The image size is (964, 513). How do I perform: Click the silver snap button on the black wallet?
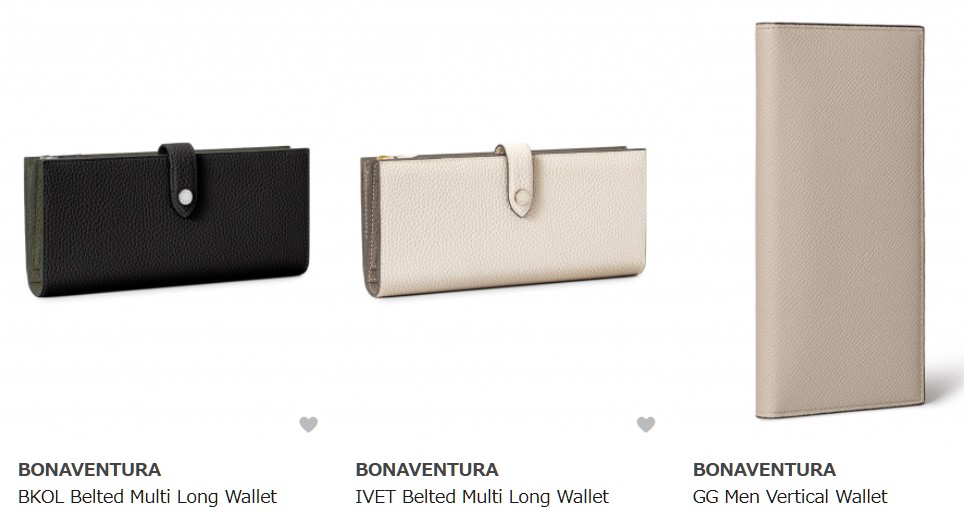click(x=185, y=197)
